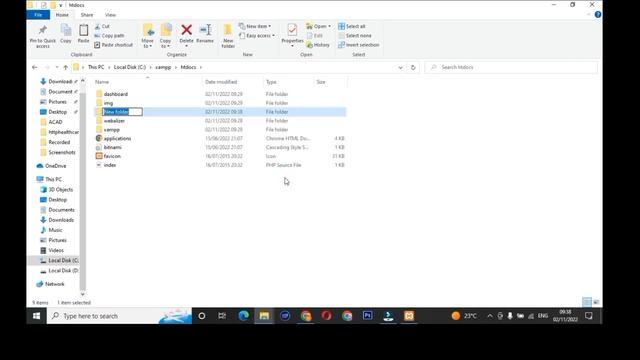Click the navigation pane down scroll arrow
640x360 pixels.
point(83,294)
